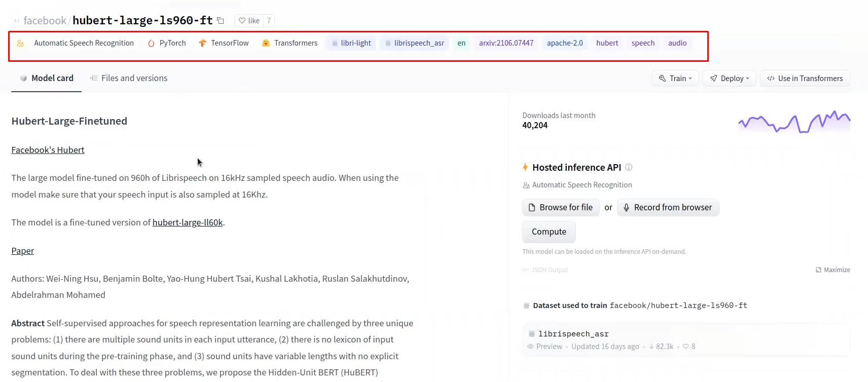Open Use in Transformers code snippet
The image size is (868, 382).
[805, 79]
